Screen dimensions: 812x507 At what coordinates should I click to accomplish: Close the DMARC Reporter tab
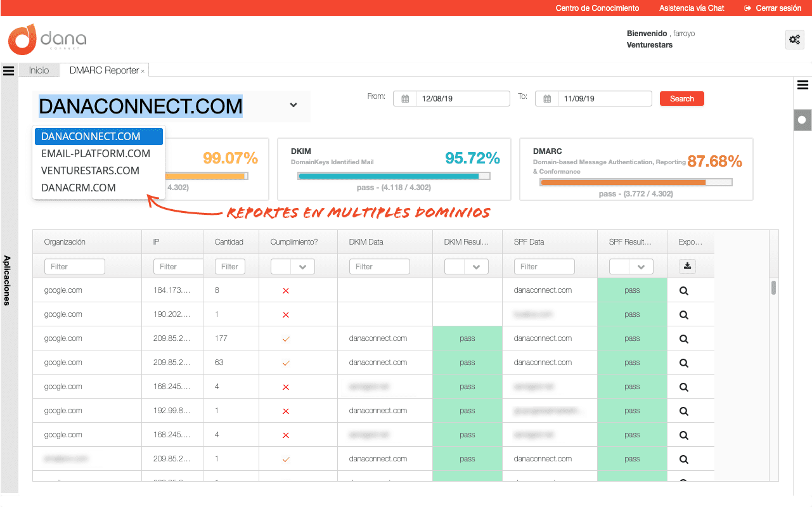[x=143, y=72]
